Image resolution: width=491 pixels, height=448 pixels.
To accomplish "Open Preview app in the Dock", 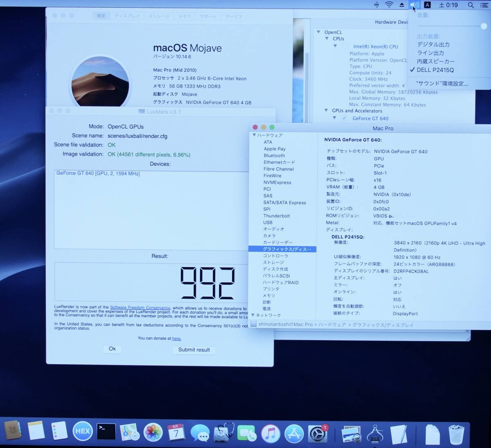I will (x=351, y=434).
